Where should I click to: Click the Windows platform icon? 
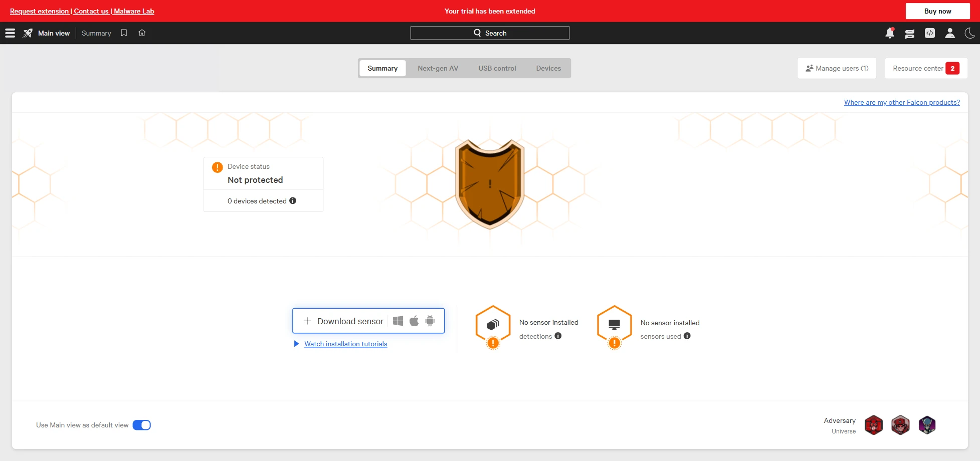[x=398, y=321]
